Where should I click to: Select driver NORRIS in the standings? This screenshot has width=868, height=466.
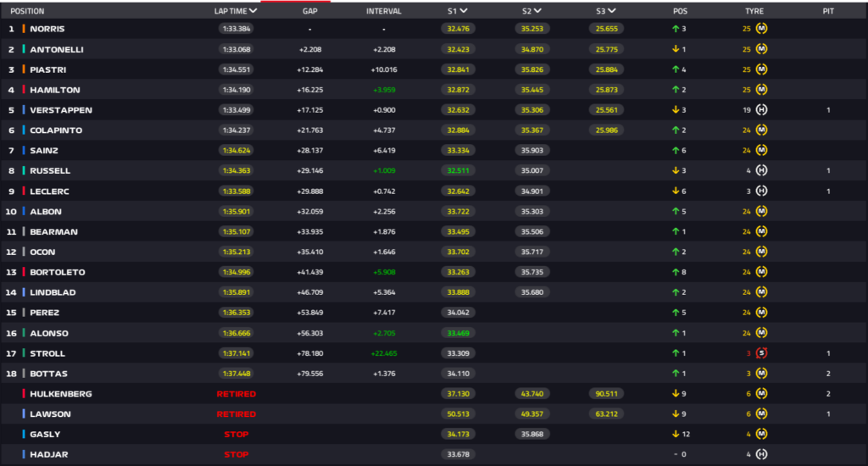[x=47, y=29]
